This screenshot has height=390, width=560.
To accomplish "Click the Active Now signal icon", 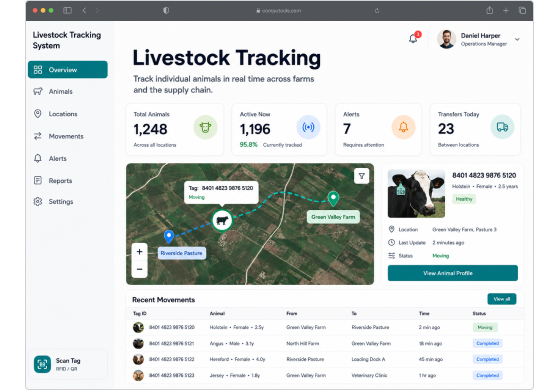I will [x=308, y=127].
